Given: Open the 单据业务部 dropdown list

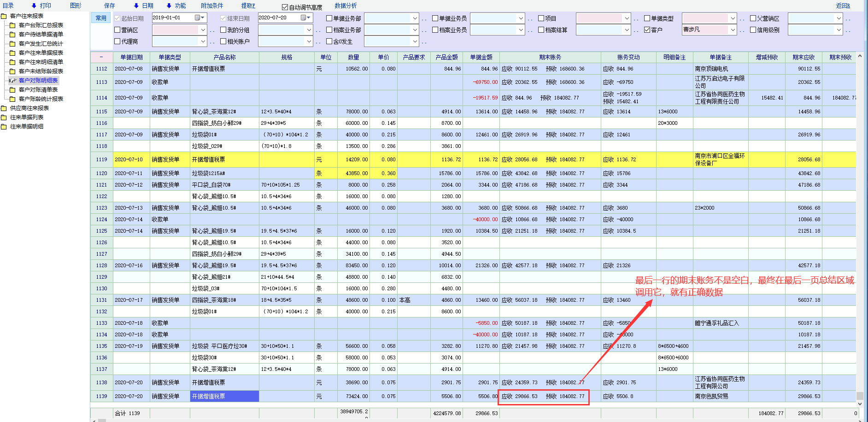Looking at the screenshot, I should tap(415, 18).
